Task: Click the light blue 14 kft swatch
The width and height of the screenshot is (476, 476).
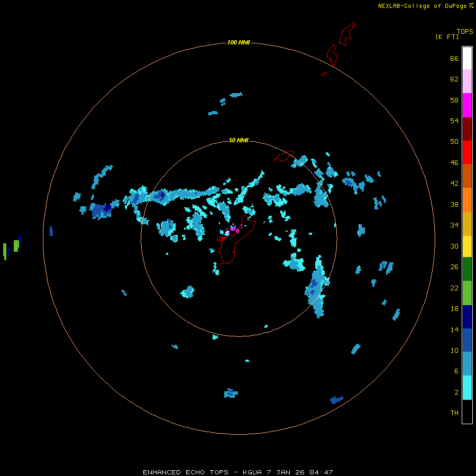Action: tap(467, 364)
